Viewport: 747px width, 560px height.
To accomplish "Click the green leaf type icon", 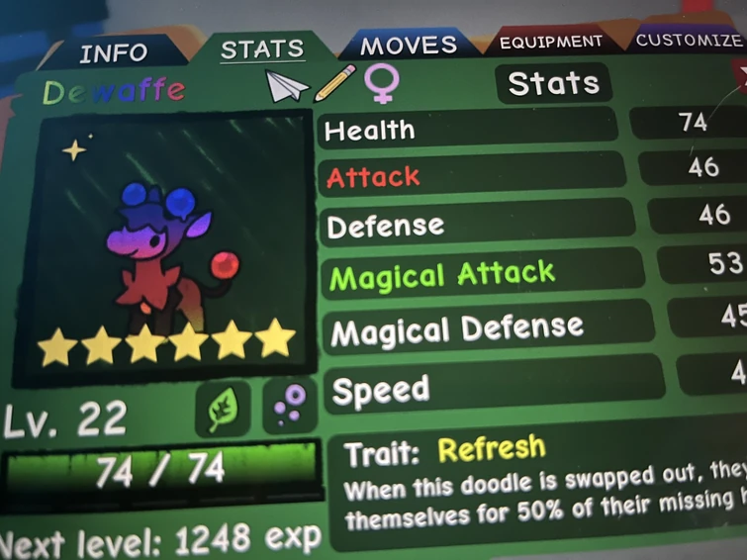I will click(223, 409).
